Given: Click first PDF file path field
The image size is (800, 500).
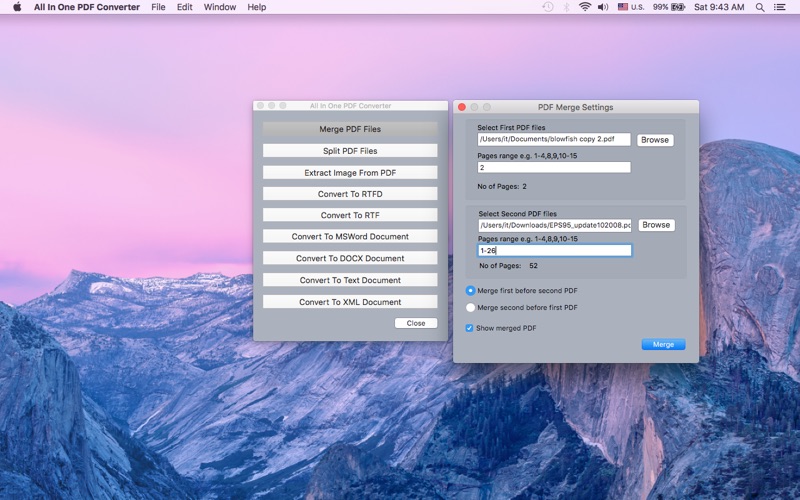Looking at the screenshot, I should [x=554, y=139].
